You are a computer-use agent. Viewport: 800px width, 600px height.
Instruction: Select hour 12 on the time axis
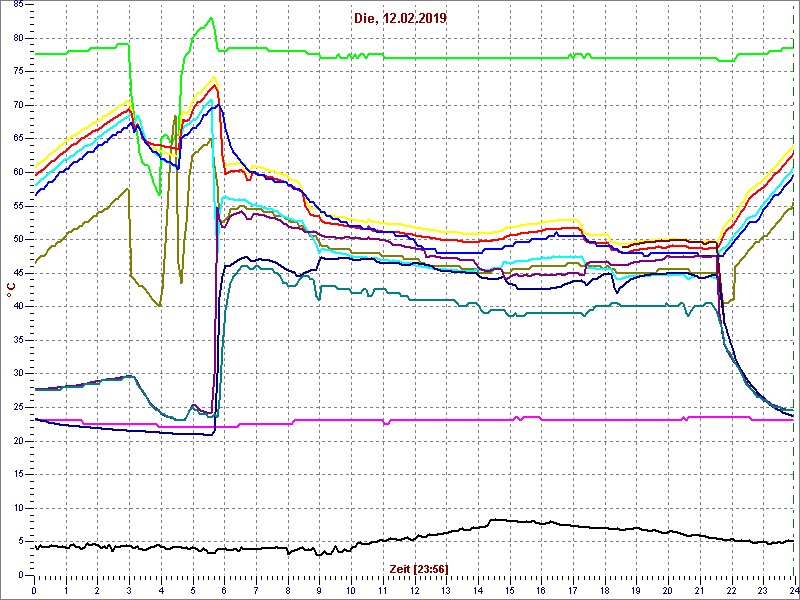[414, 590]
